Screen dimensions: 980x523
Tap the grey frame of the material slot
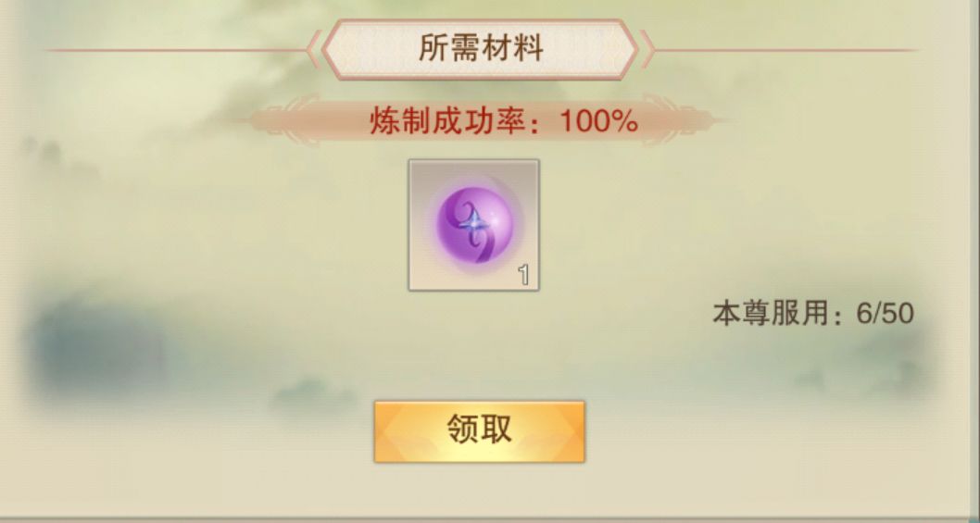coord(473,225)
